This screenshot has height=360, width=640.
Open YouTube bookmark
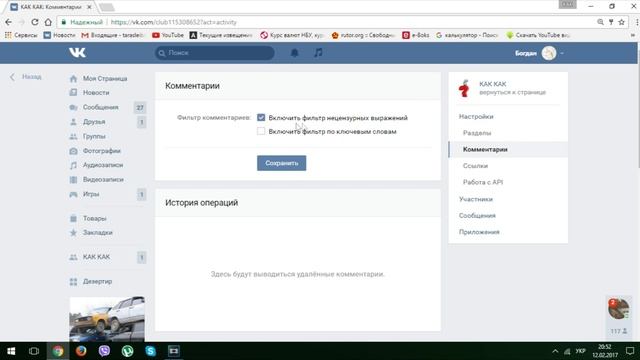pos(168,35)
